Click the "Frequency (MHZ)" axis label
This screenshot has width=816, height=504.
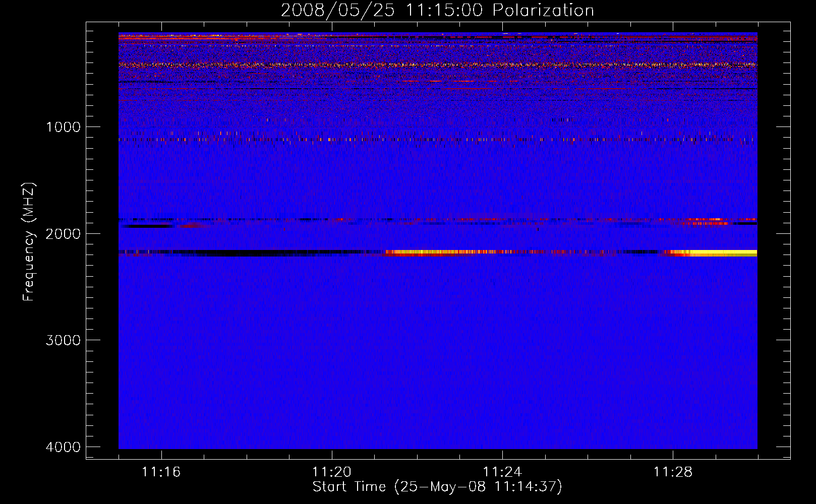(29, 242)
